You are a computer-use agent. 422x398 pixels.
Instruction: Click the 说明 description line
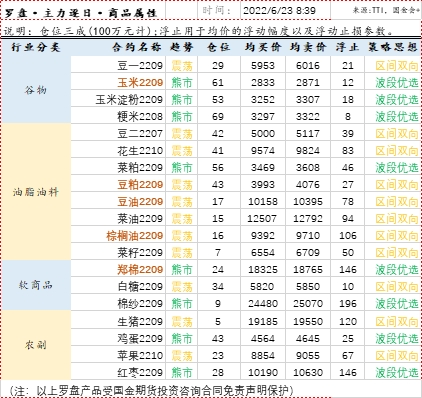click(x=199, y=31)
